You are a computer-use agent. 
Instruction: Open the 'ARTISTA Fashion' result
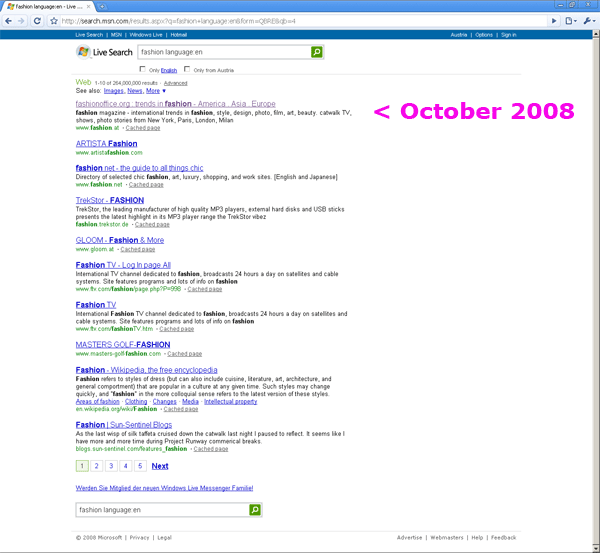(106, 144)
